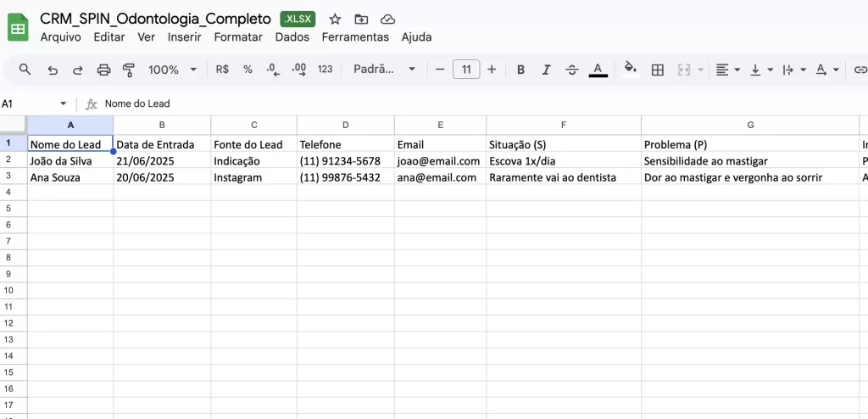868x419 pixels.
Task: Toggle strikethrough formatting
Action: pyautogui.click(x=571, y=70)
